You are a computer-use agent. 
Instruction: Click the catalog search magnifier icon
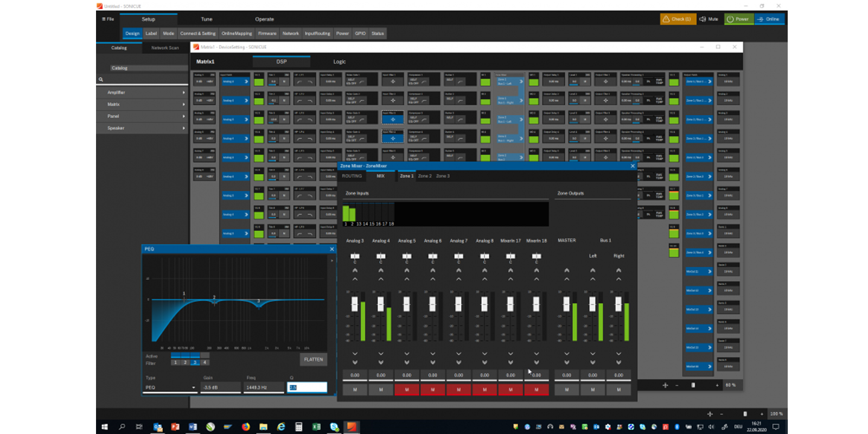[101, 79]
